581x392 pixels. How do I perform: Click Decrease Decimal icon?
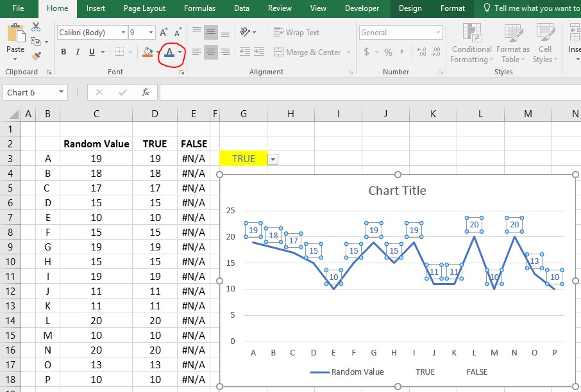(436, 52)
